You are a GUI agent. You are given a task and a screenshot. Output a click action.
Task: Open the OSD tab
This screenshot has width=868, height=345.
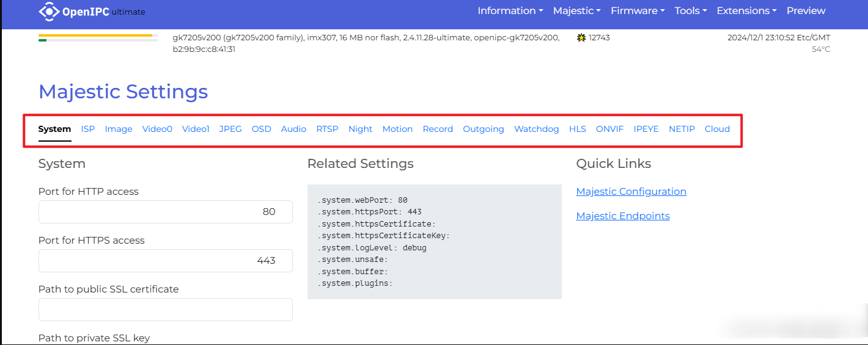click(x=262, y=129)
